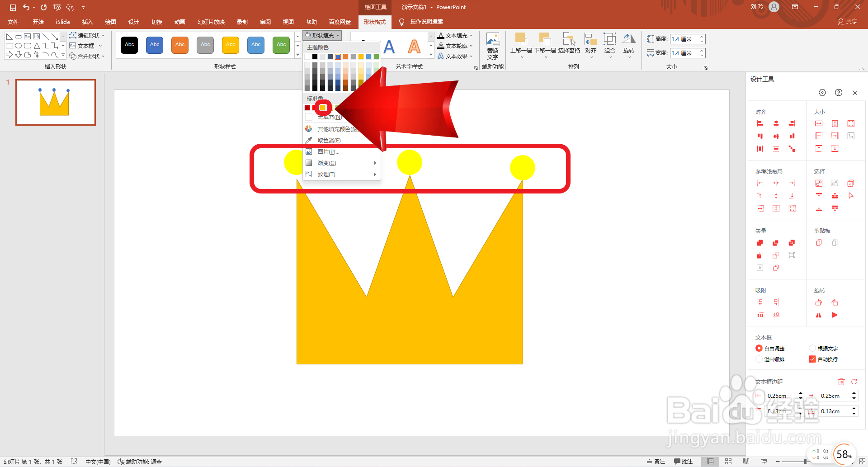Click flip horizontal icon under 旋转

pyautogui.click(x=819, y=315)
